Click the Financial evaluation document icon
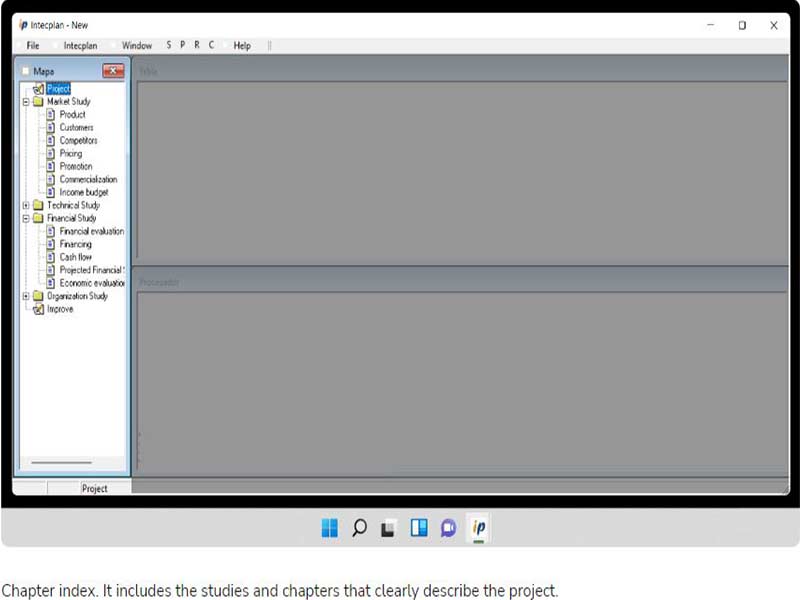 tap(51, 231)
